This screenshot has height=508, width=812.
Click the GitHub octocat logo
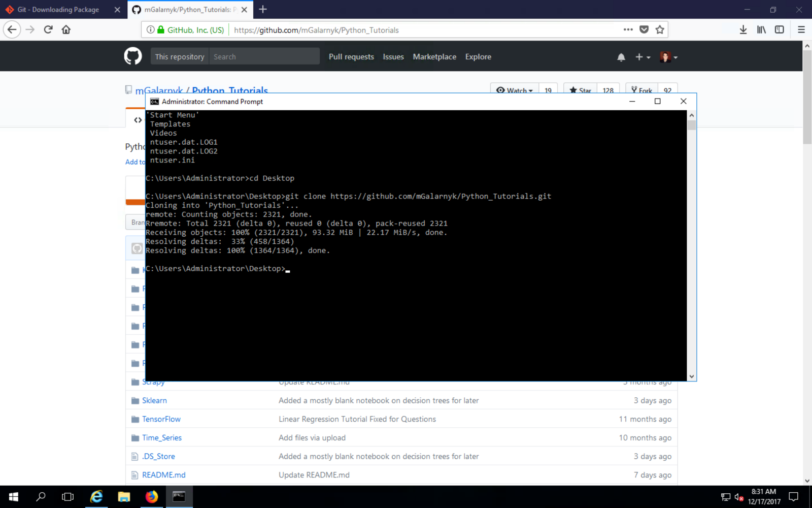tap(133, 56)
